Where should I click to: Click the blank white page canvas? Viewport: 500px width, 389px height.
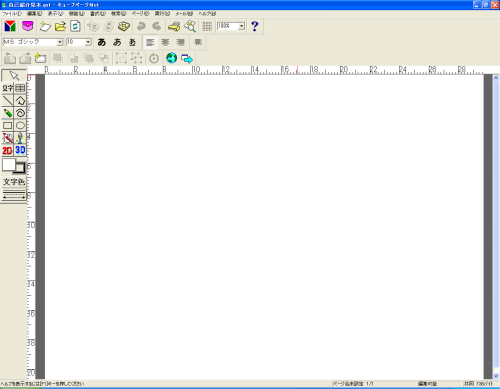pos(264,227)
